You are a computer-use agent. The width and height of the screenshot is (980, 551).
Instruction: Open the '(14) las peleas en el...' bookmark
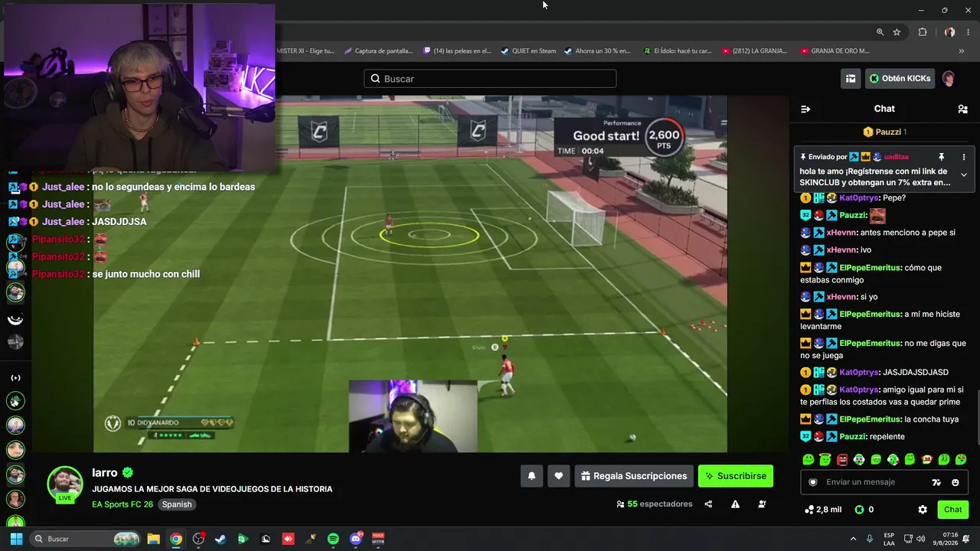pos(457,51)
